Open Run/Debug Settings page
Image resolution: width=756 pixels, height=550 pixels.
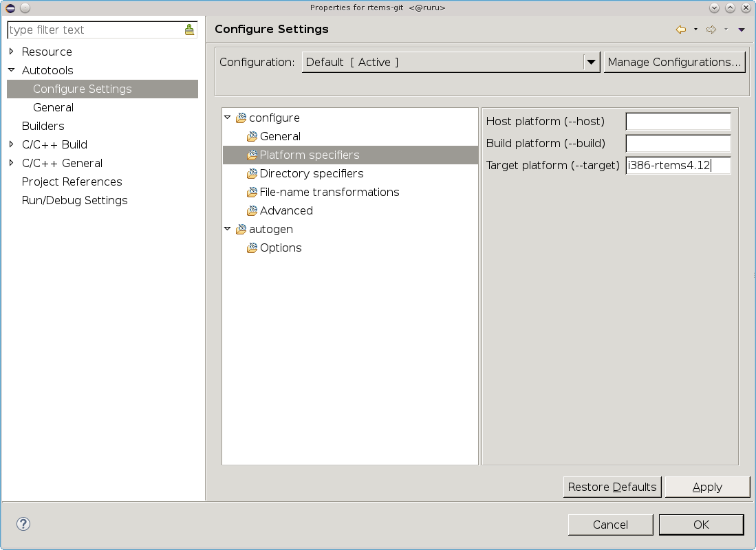(x=74, y=201)
